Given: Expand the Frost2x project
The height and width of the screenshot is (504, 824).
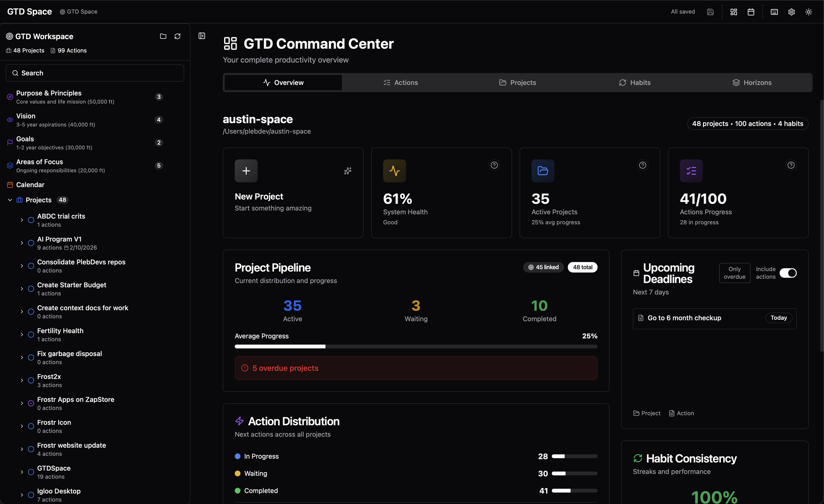Looking at the screenshot, I should (x=22, y=380).
